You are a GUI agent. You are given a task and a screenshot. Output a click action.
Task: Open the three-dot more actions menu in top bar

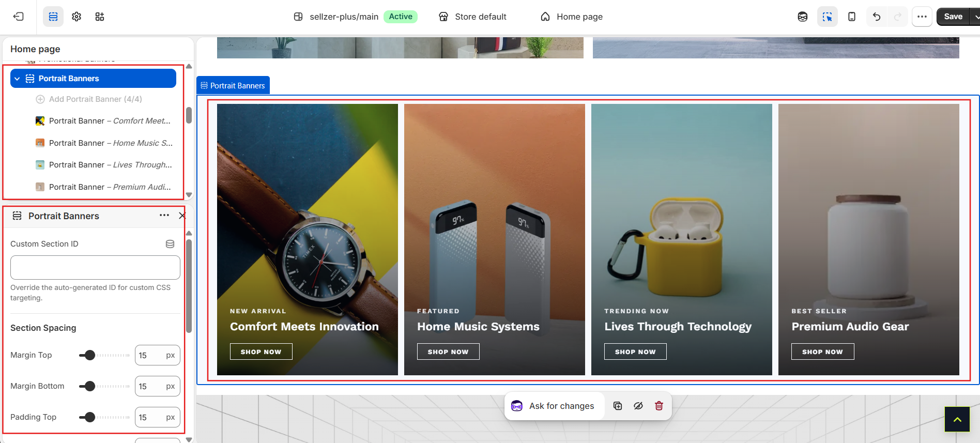click(922, 17)
